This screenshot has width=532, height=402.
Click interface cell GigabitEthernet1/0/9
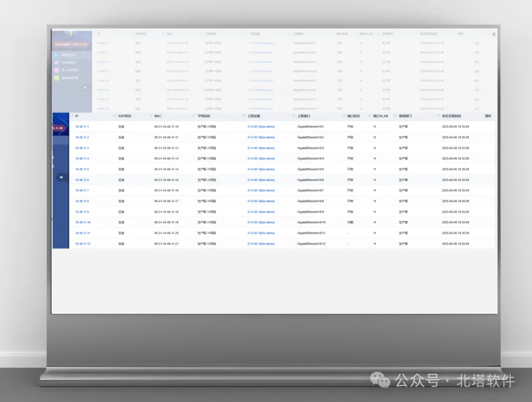(310, 212)
